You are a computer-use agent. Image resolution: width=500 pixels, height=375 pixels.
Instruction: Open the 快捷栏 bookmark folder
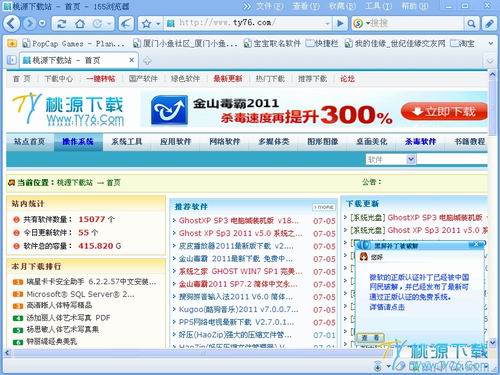[322, 44]
